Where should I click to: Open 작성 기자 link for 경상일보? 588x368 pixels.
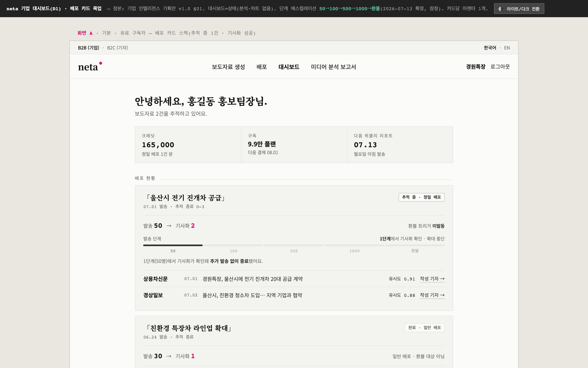(x=432, y=295)
